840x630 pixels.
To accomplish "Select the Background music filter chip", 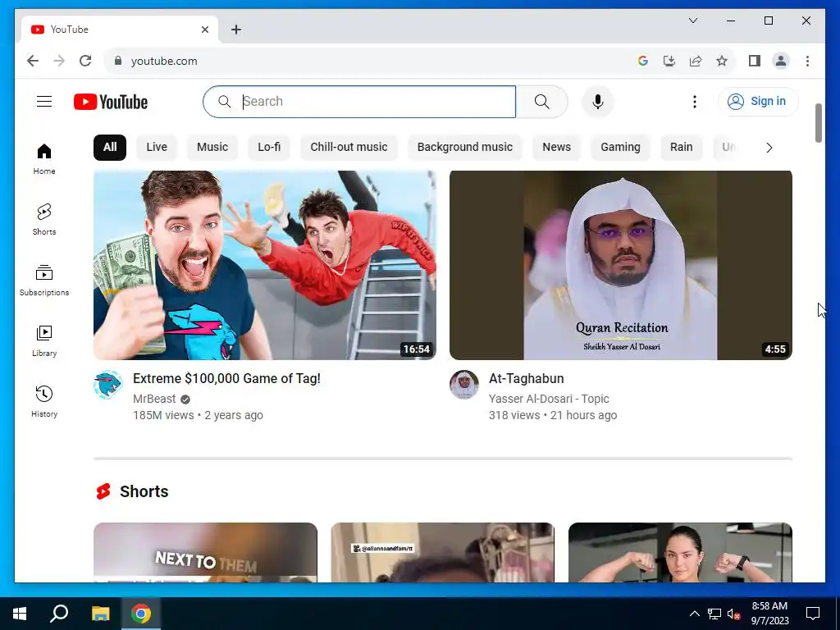I will pos(464,148).
